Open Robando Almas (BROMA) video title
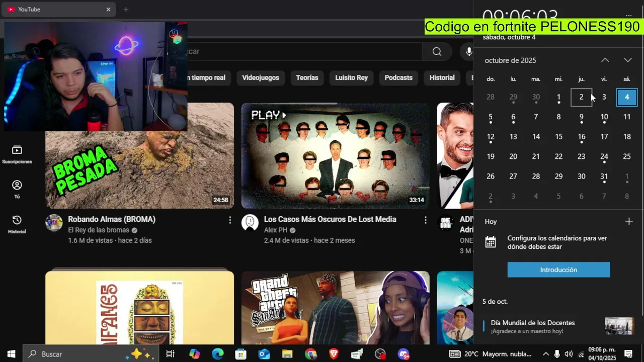This screenshot has width=644, height=362. click(x=112, y=219)
